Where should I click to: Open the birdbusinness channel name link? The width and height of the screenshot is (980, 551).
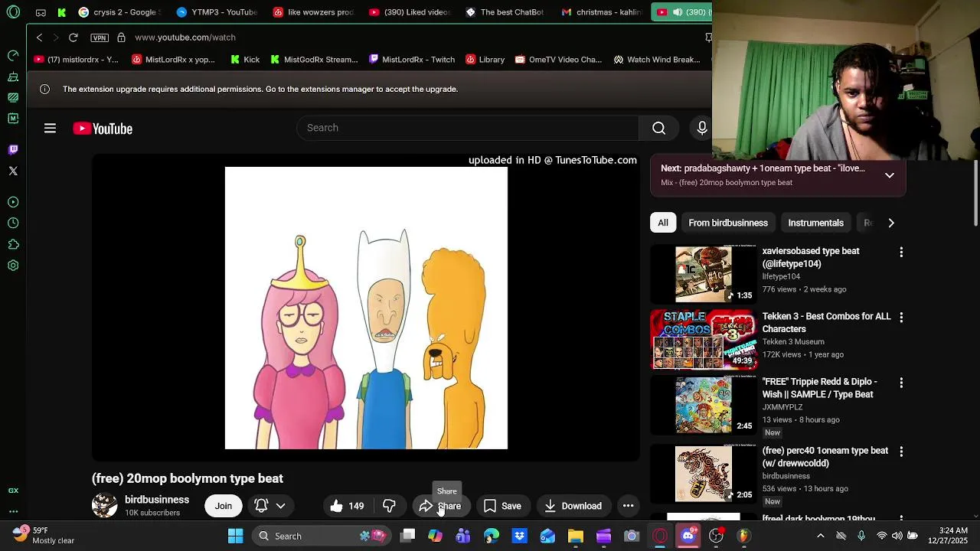click(x=157, y=500)
